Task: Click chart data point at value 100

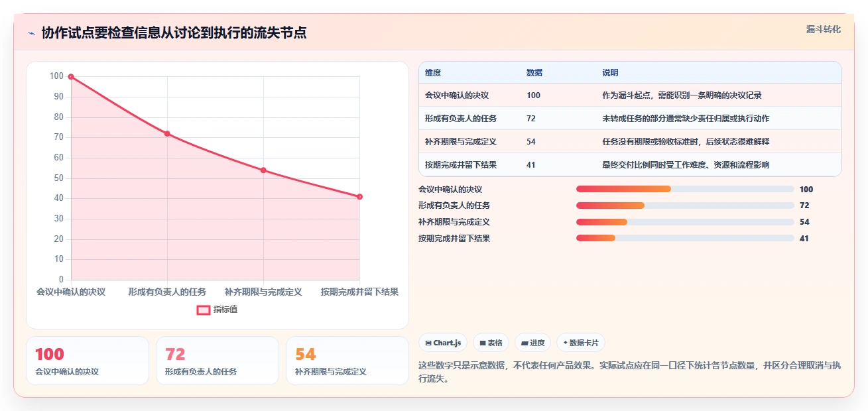Action: (x=71, y=77)
